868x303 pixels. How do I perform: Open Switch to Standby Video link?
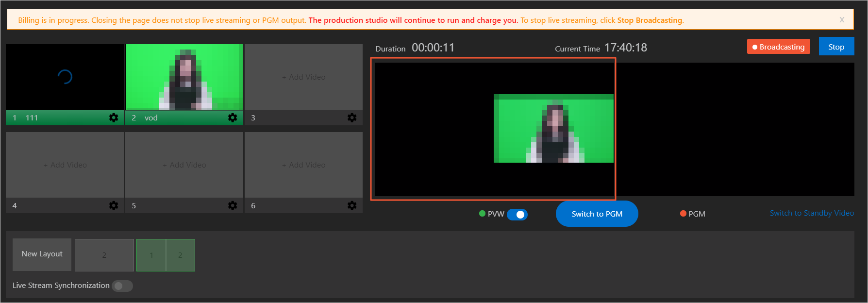[x=812, y=213]
